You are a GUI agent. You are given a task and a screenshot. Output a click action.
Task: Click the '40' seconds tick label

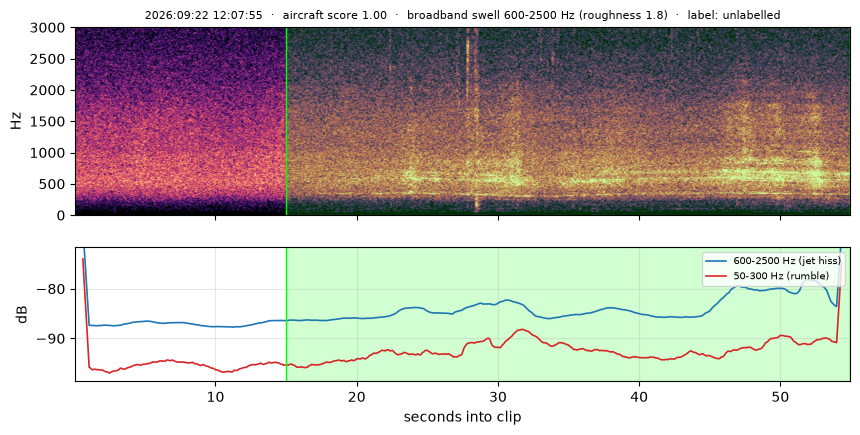pyautogui.click(x=639, y=396)
